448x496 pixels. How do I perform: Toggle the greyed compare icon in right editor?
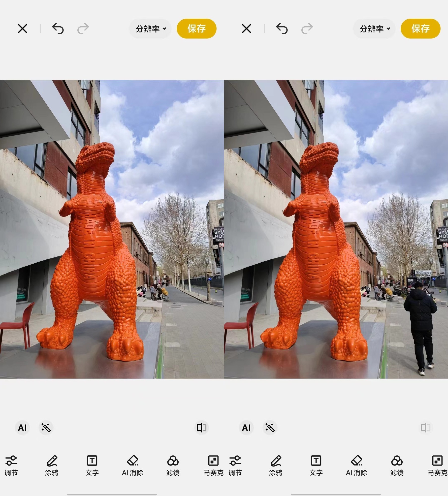point(425,428)
